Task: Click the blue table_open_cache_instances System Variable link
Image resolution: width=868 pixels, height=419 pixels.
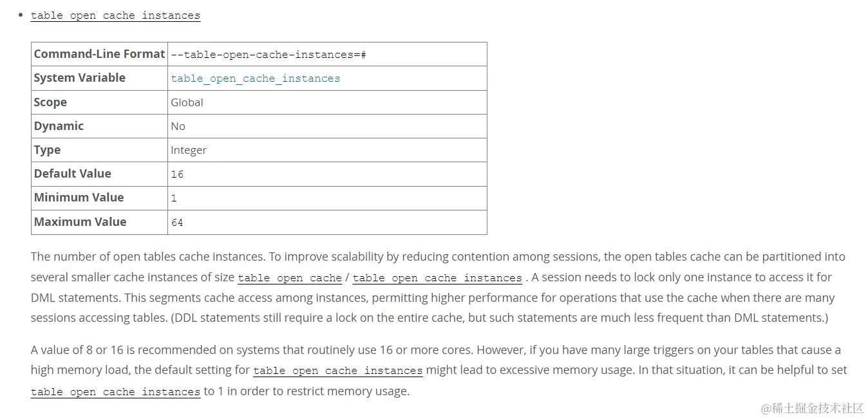Action: click(x=256, y=79)
